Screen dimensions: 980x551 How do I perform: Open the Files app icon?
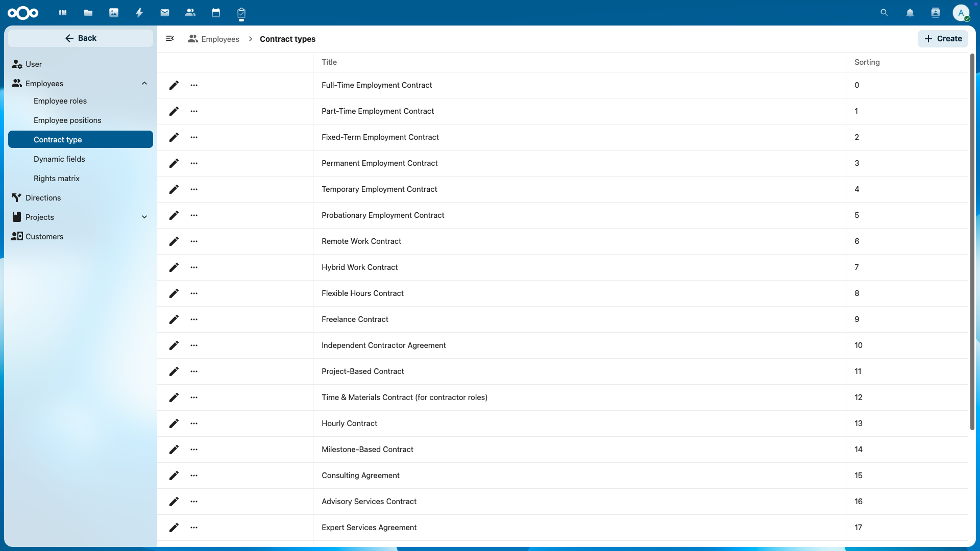[88, 13]
